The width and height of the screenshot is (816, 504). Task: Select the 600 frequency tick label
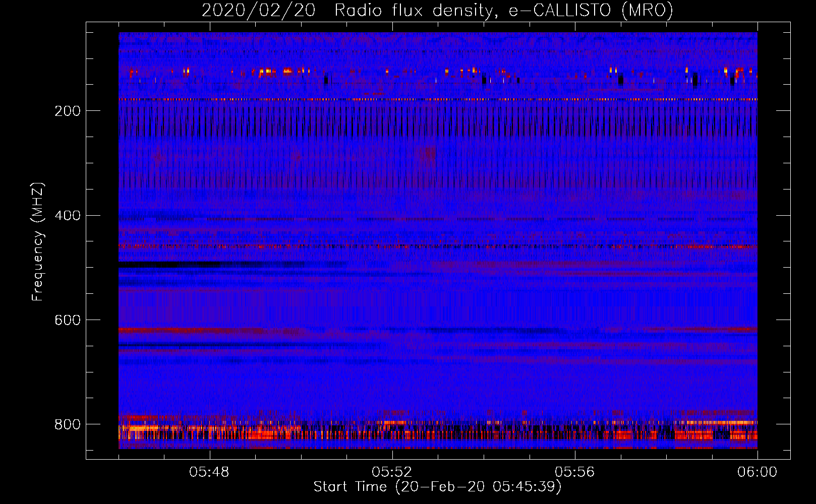point(68,321)
